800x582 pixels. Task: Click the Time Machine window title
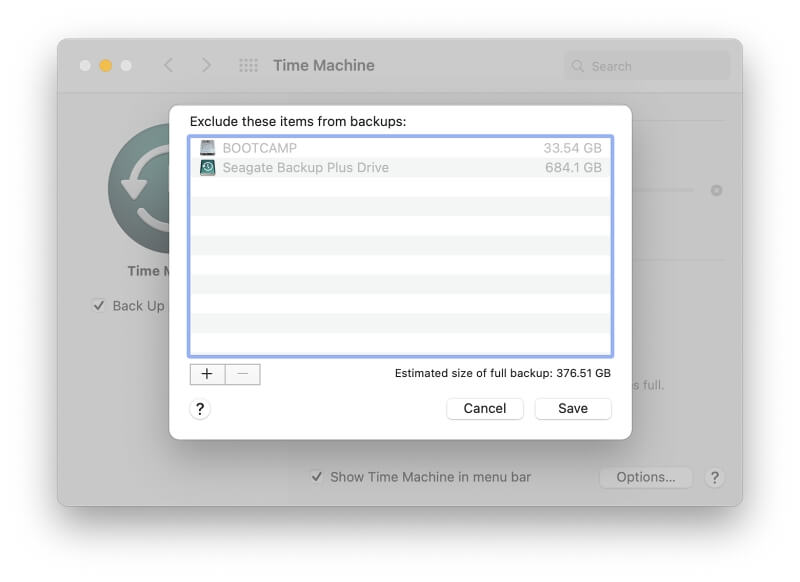coord(324,65)
